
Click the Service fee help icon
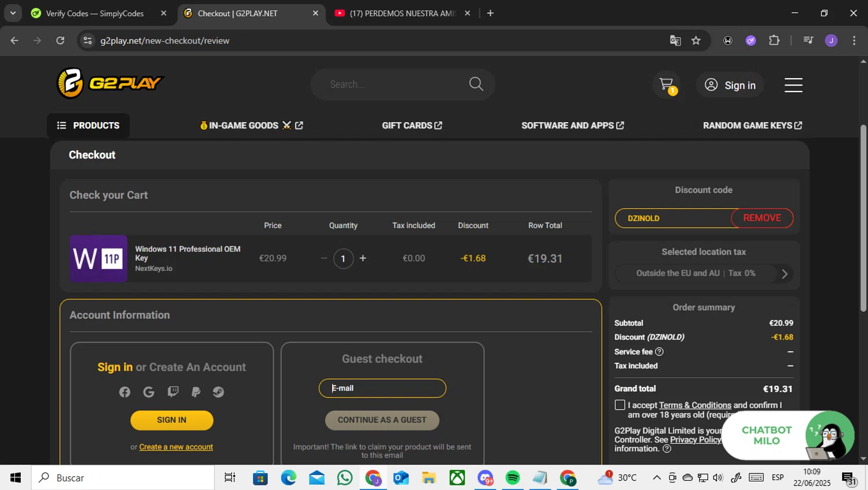tap(659, 352)
